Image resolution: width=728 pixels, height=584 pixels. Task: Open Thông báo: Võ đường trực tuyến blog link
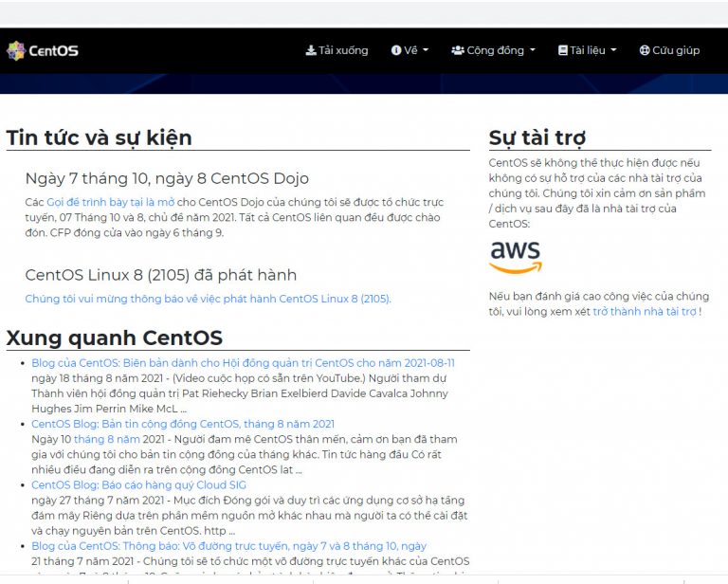pos(228,546)
